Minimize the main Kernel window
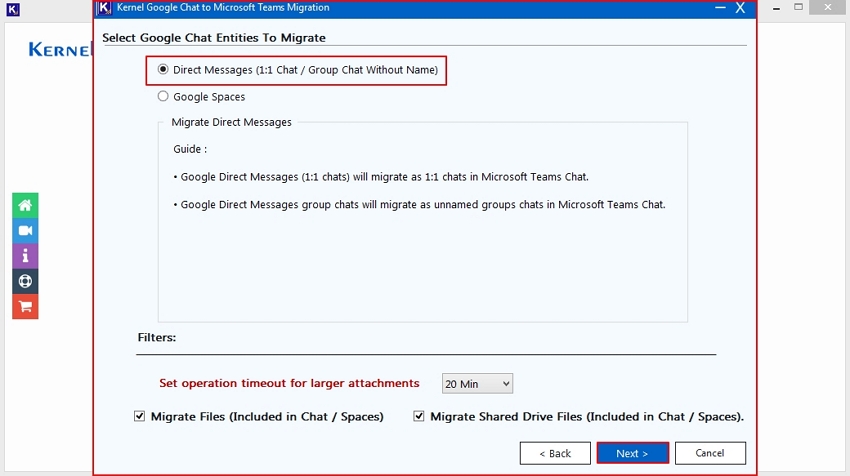The image size is (850, 476). pos(776,8)
